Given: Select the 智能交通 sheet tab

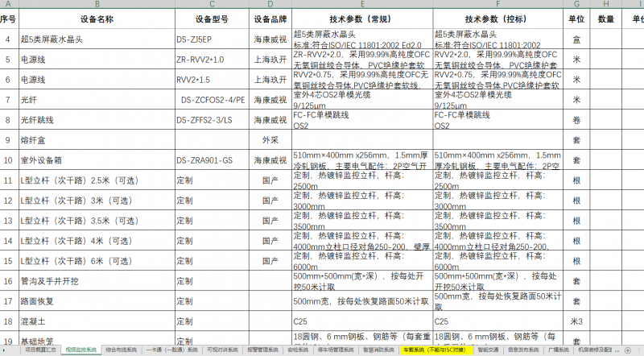Looking at the screenshot, I should tap(489, 351).
